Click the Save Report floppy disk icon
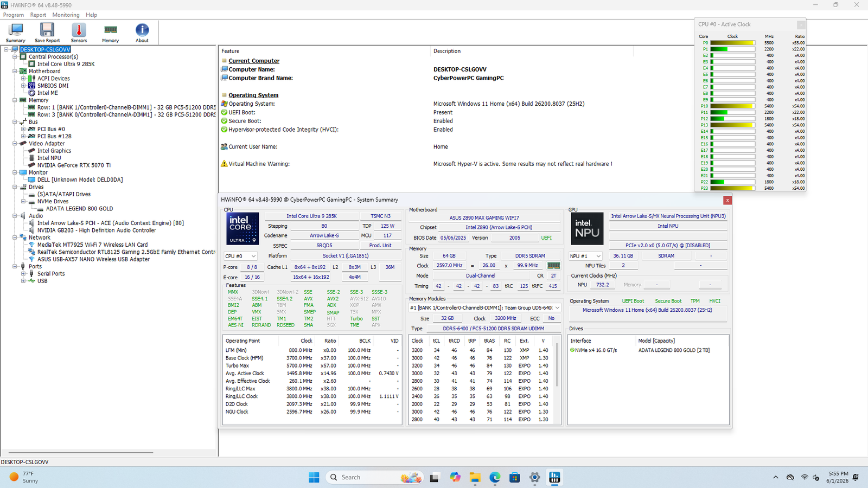The width and height of the screenshot is (868, 488). coord(47,33)
